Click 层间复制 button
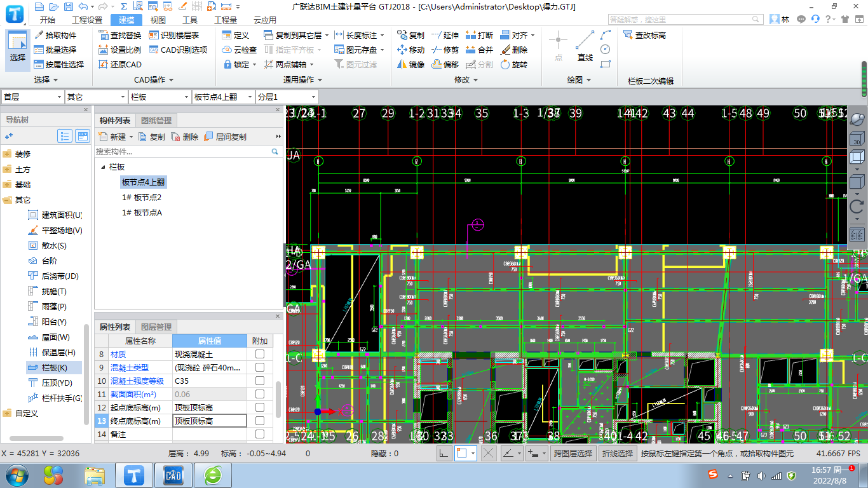This screenshot has width=868, height=488. (x=226, y=137)
